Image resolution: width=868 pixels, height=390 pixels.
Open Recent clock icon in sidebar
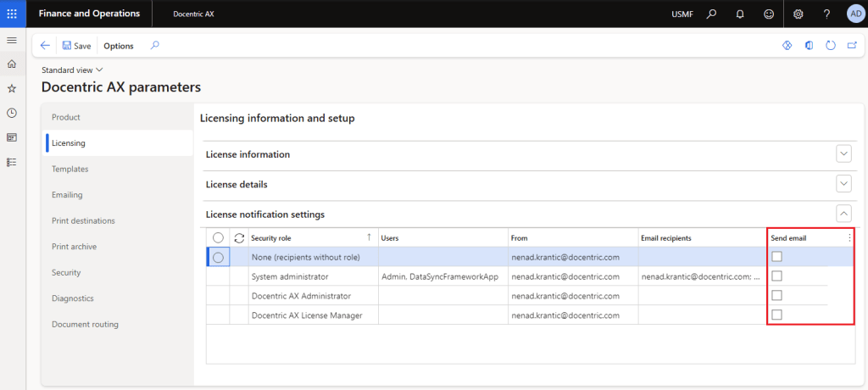click(x=12, y=113)
